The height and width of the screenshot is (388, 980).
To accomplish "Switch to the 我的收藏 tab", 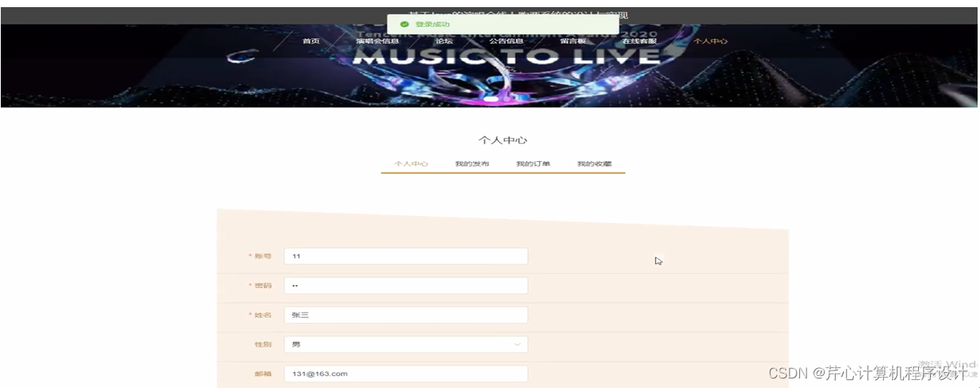I will point(594,163).
